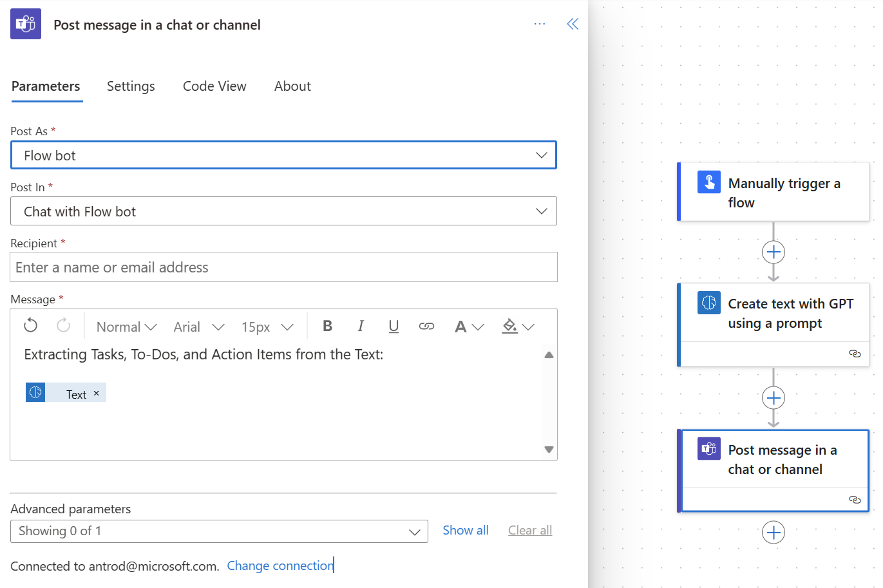This screenshot has height=588, width=883.
Task: Click connection link icon on Post message card
Action: click(855, 500)
